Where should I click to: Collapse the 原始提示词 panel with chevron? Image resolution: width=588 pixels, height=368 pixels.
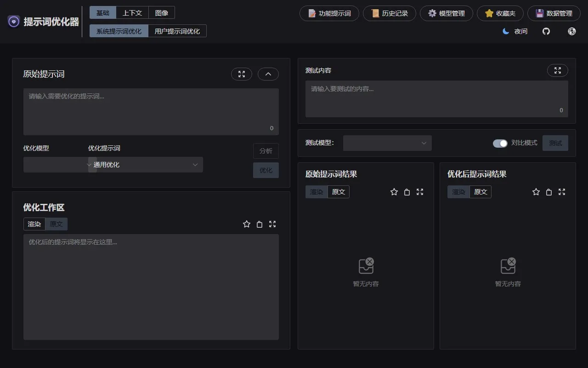click(268, 74)
